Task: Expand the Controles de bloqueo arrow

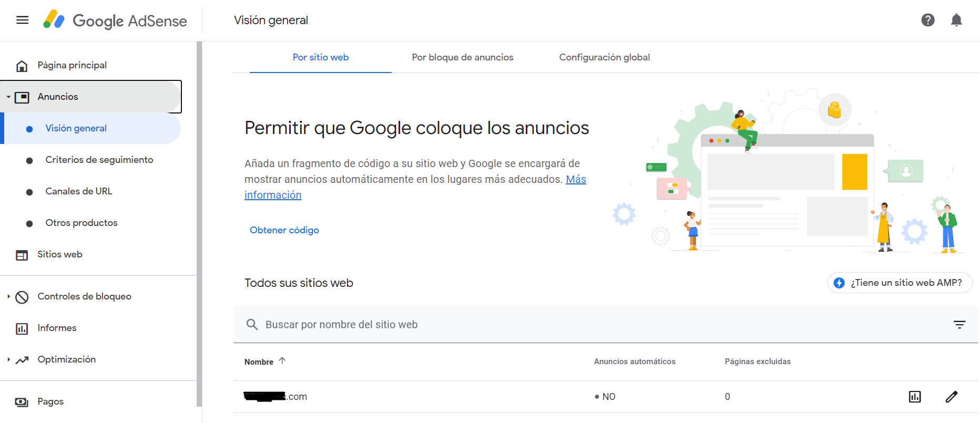Action: [x=8, y=296]
